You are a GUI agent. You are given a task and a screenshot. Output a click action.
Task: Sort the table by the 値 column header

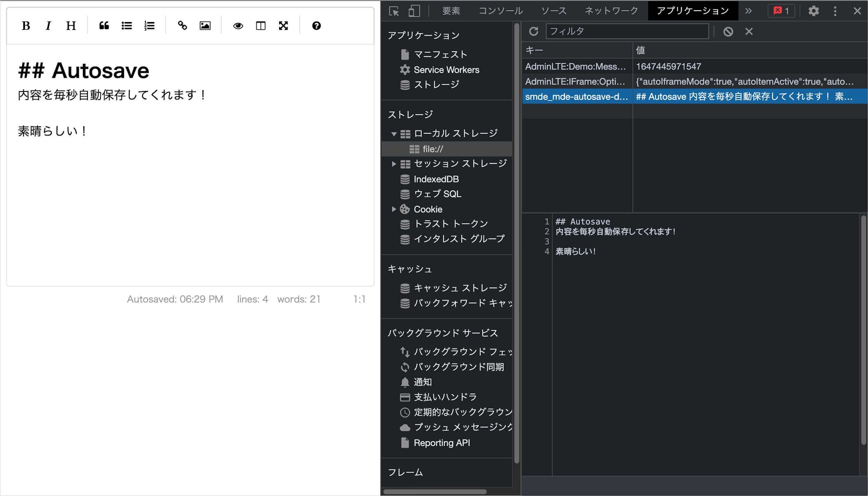(750, 50)
